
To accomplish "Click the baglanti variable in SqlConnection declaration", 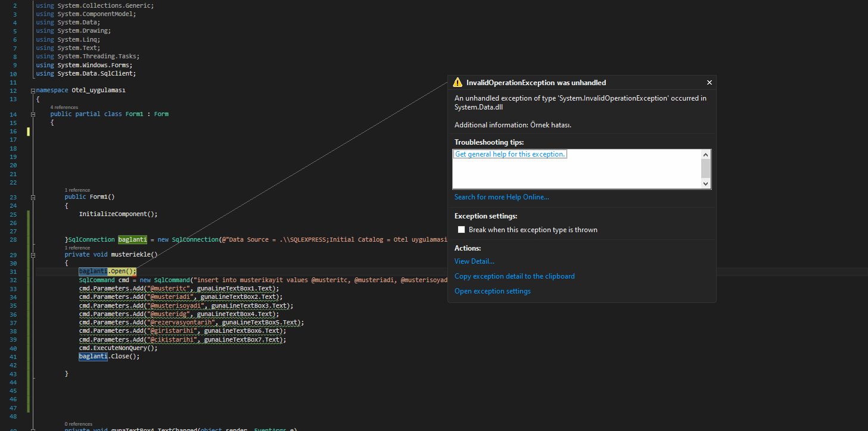I will click(x=132, y=239).
